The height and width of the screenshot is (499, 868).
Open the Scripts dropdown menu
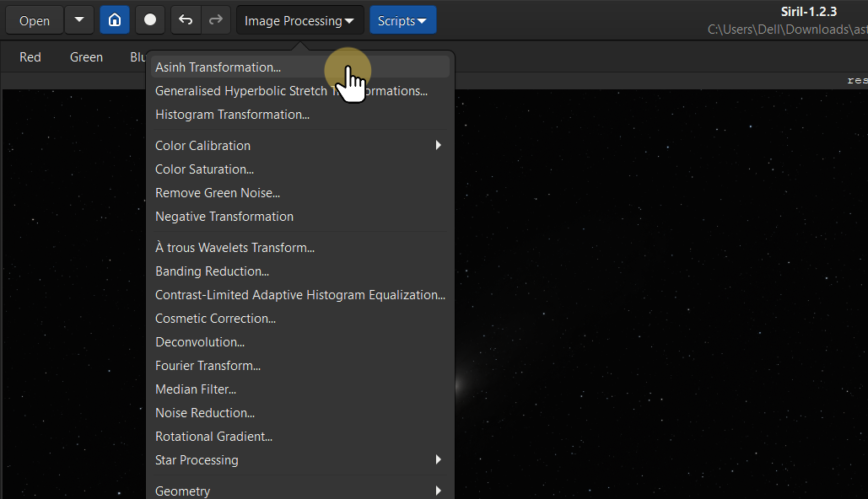[402, 20]
